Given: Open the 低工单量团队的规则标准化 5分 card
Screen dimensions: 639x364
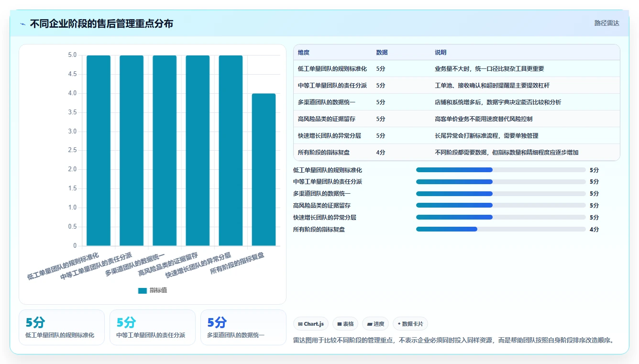Looking at the screenshot, I should point(62,327).
